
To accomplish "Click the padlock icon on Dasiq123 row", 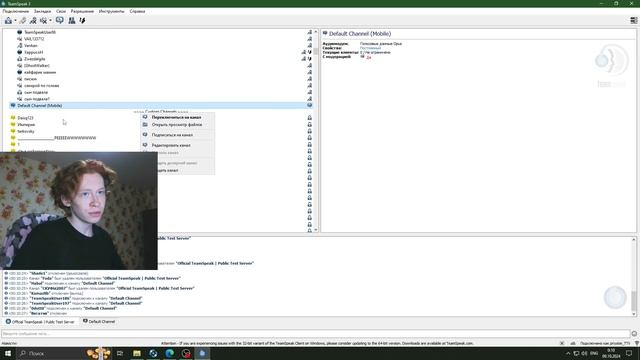I will pyautogui.click(x=309, y=118).
